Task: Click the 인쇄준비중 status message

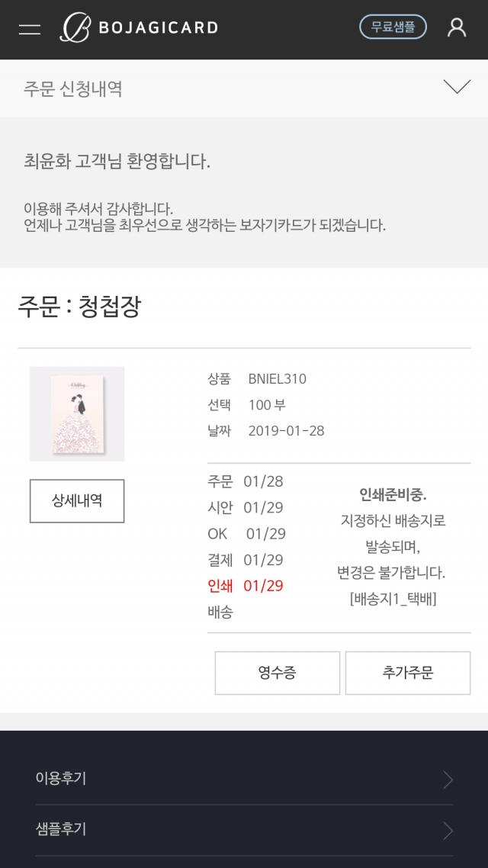Action: (393, 495)
